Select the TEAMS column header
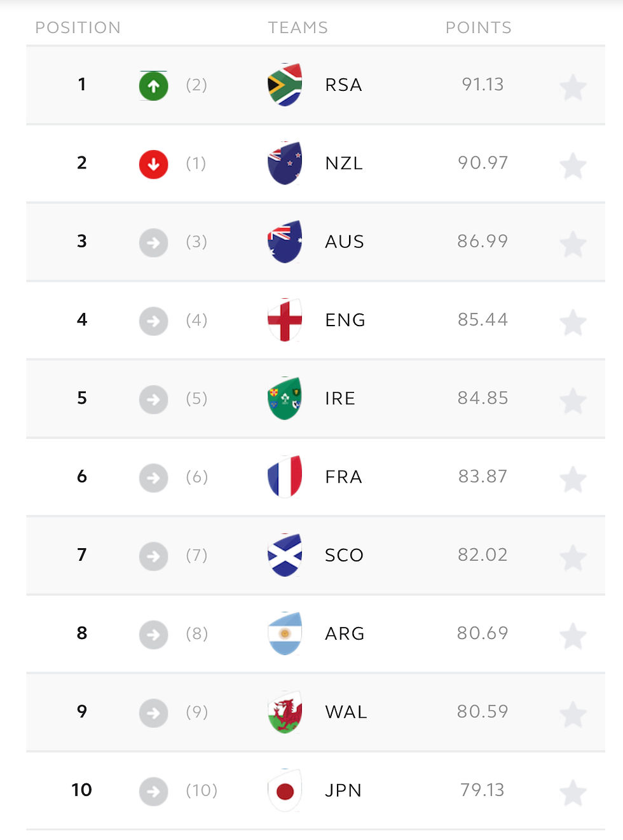 tap(298, 27)
